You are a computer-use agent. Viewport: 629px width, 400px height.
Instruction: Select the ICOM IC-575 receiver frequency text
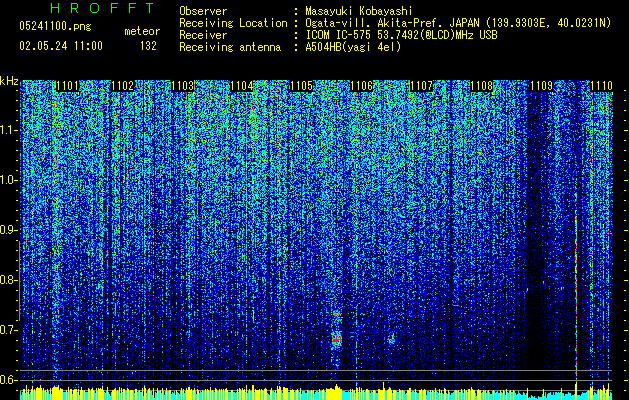[x=401, y=35]
